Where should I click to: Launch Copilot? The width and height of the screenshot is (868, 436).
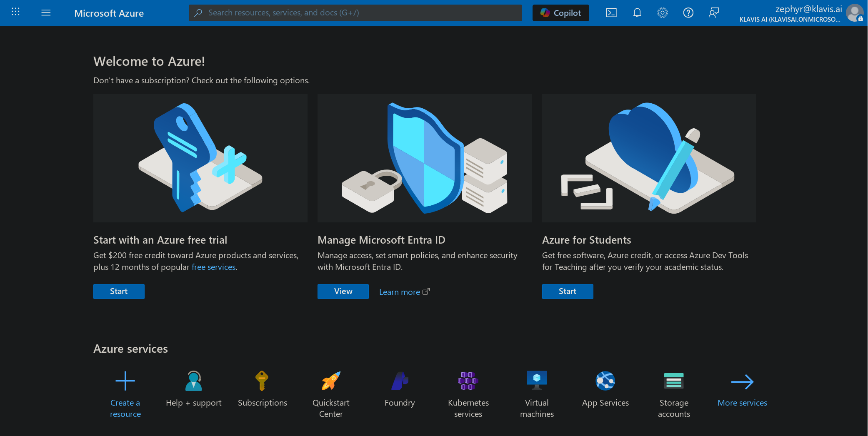point(560,12)
